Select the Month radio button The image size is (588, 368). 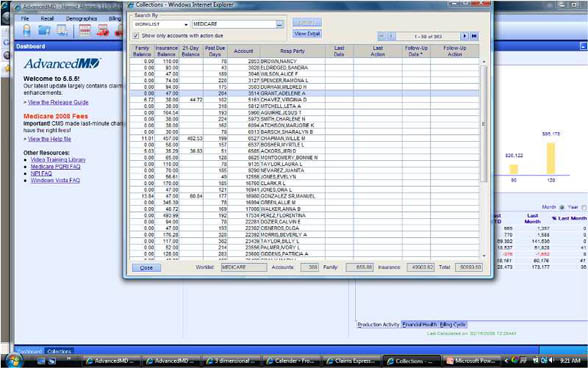click(562, 207)
